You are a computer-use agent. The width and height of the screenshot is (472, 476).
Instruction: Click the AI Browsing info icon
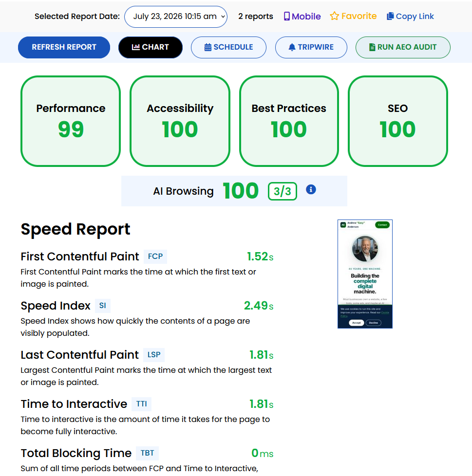click(311, 189)
